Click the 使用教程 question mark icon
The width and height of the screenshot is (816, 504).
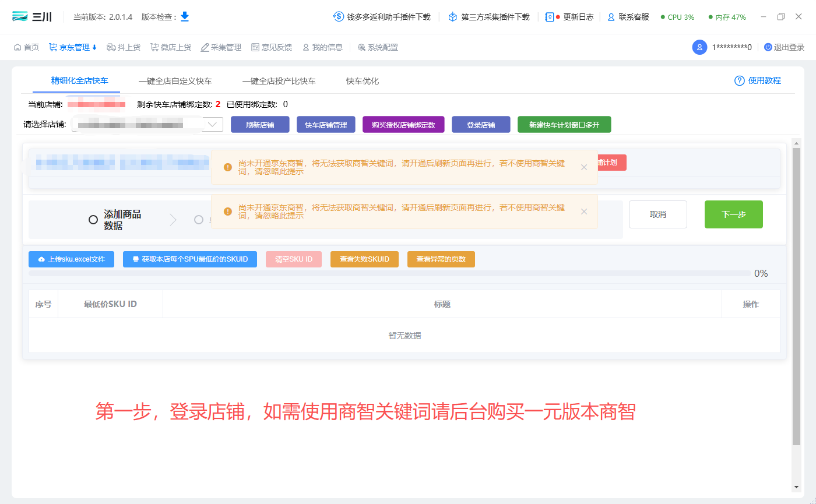(x=740, y=80)
